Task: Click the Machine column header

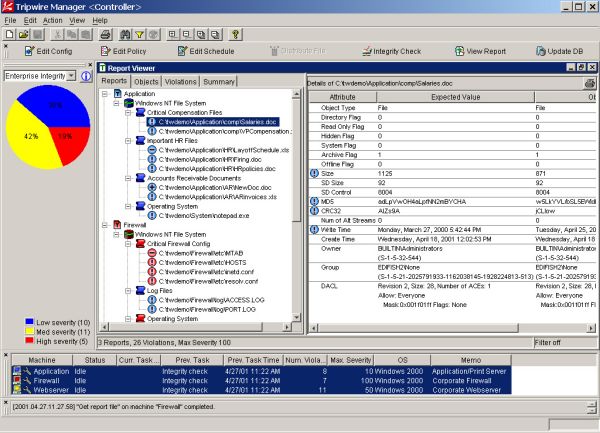Action: coord(42,360)
